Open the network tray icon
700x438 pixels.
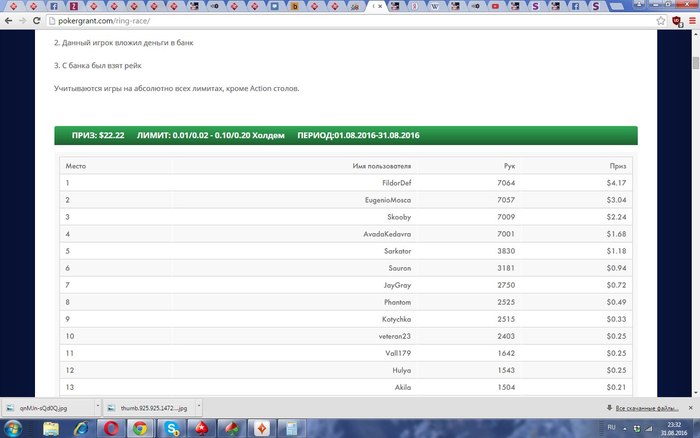[649, 429]
